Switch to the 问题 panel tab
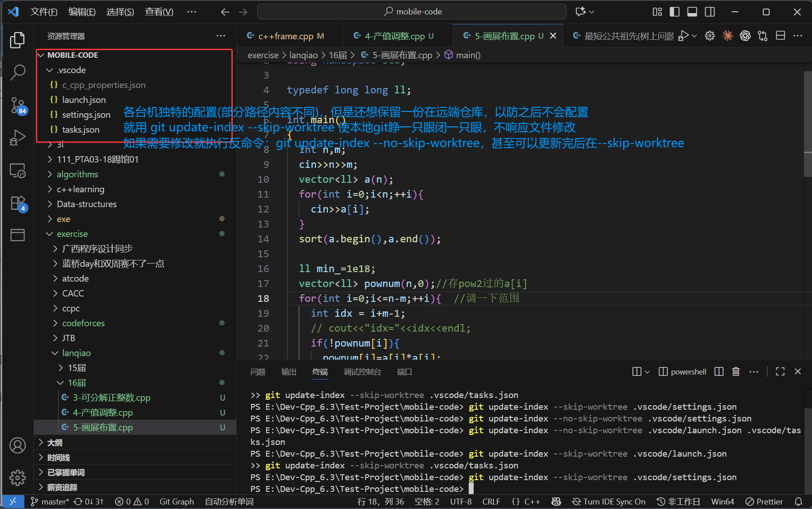The height and width of the screenshot is (509, 812). pos(258,372)
